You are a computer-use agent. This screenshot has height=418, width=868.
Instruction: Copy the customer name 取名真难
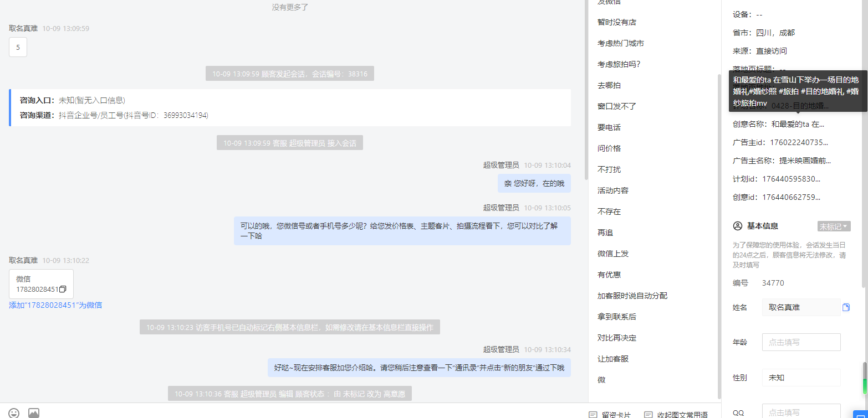coord(846,307)
